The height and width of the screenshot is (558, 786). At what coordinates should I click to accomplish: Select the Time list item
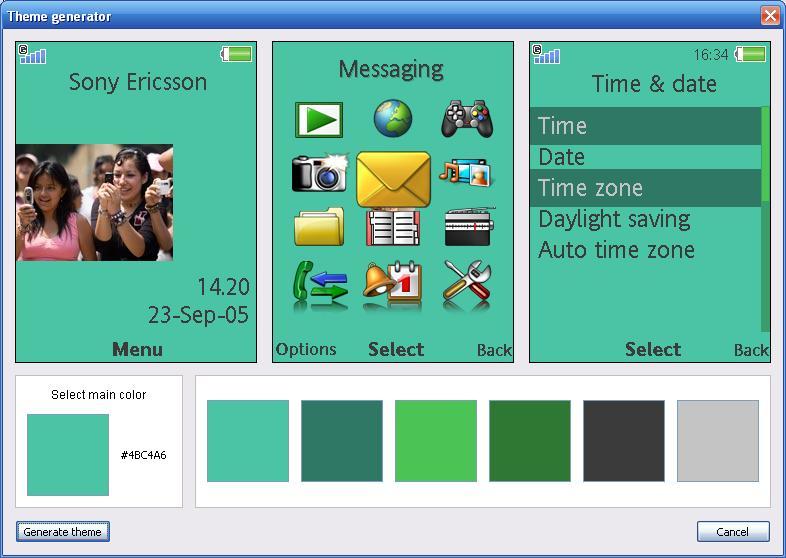[x=646, y=126]
